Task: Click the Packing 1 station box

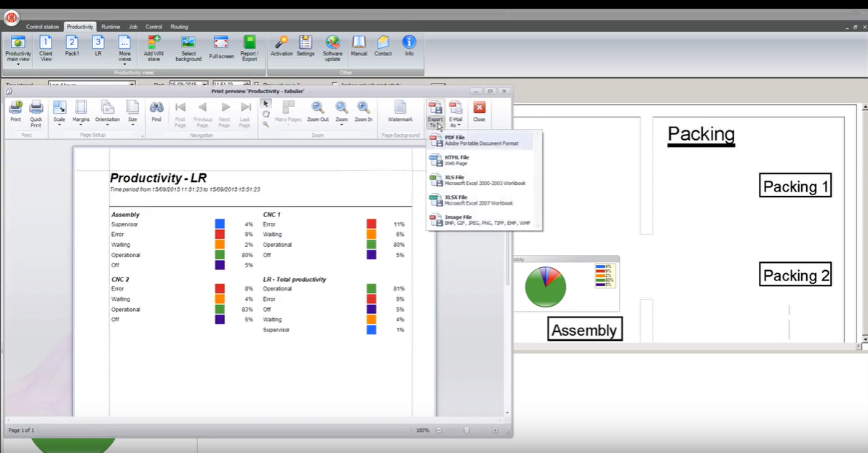Action: (795, 186)
